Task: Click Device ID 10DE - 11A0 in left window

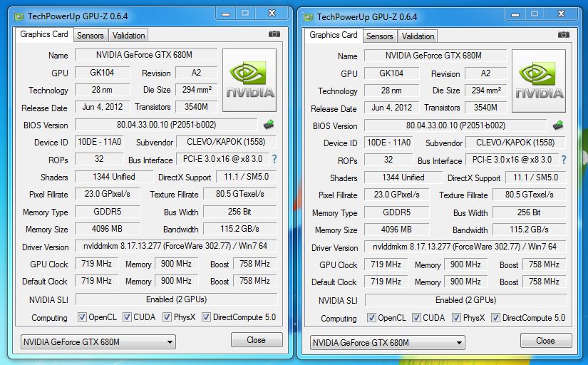Action: click(99, 142)
